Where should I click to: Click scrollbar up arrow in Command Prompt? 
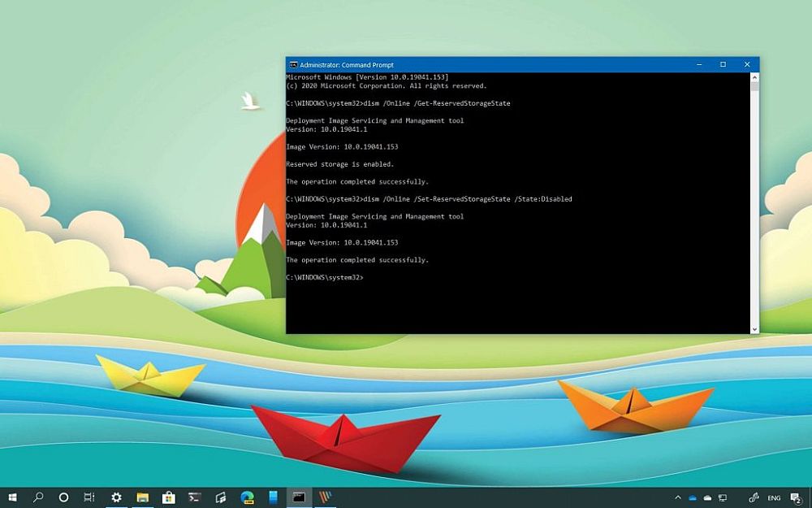coord(754,77)
